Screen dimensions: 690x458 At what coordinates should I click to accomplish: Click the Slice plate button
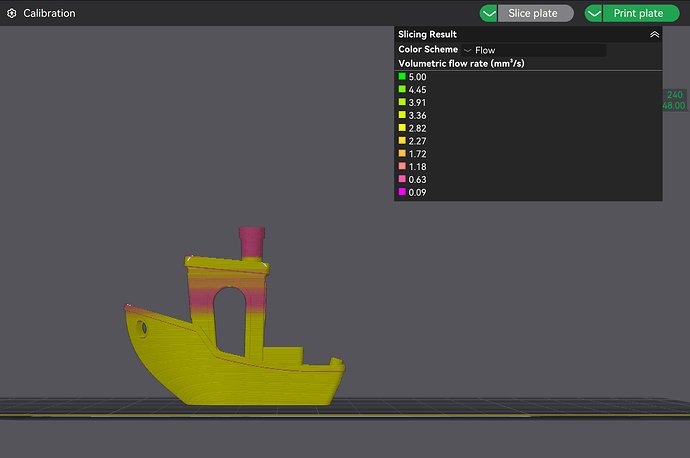point(536,13)
